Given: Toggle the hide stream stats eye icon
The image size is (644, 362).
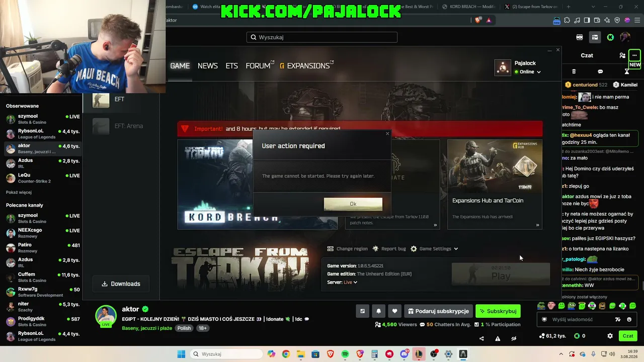Looking at the screenshot, I should (514, 339).
